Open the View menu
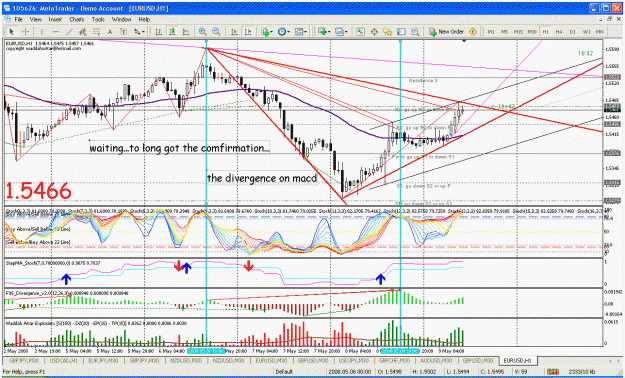The image size is (625, 378). coord(35,19)
